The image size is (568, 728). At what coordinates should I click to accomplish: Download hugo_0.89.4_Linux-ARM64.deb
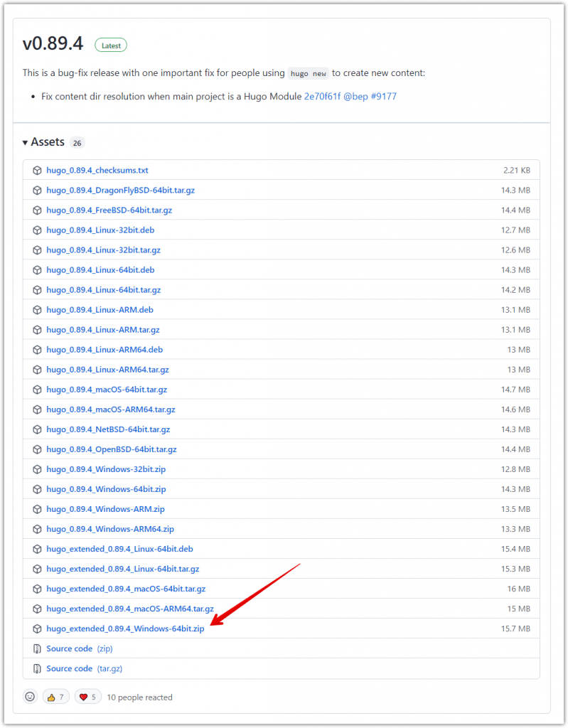[105, 350]
